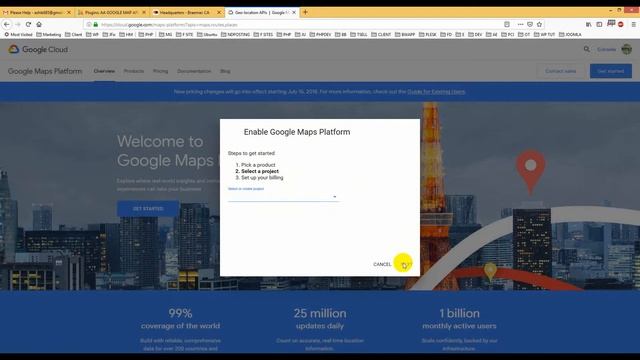Reload the current page
Image resolution: width=640 pixels, height=360 pixels.
(x=28, y=24)
